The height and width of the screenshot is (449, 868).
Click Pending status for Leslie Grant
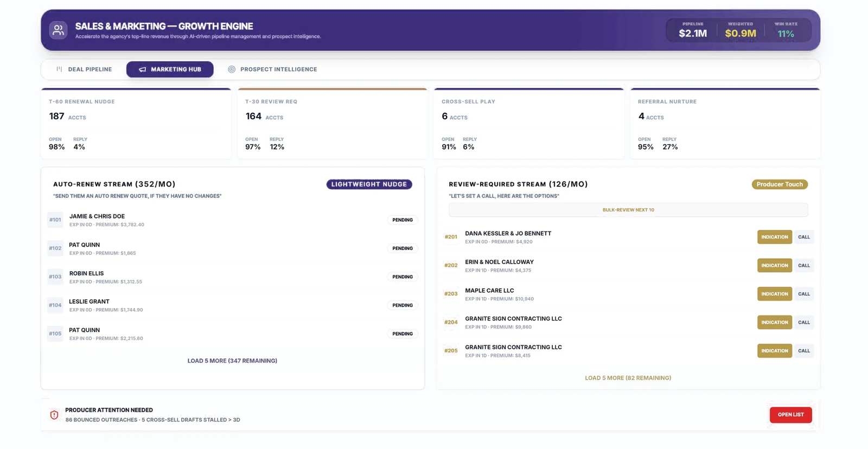(x=403, y=305)
